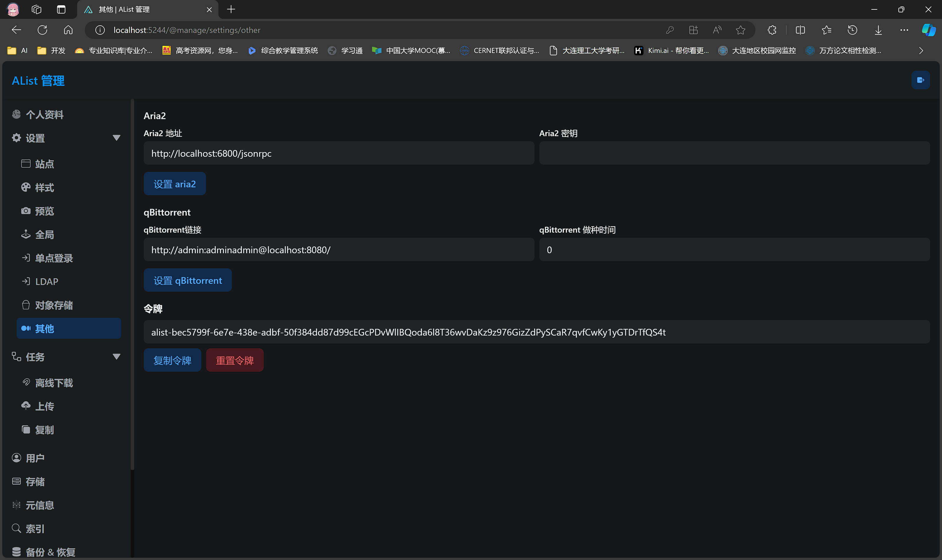This screenshot has width=942, height=560.
Task: Select the 其他 settings item
Action: click(69, 328)
